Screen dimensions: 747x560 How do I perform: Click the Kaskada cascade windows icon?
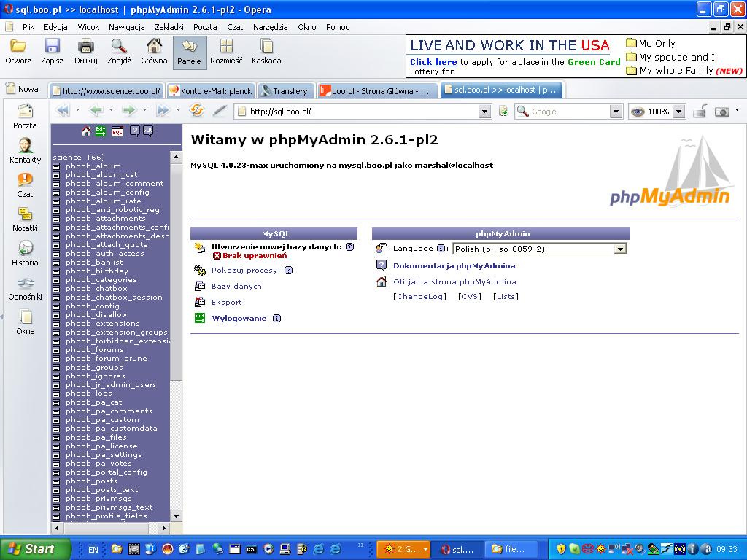(266, 52)
